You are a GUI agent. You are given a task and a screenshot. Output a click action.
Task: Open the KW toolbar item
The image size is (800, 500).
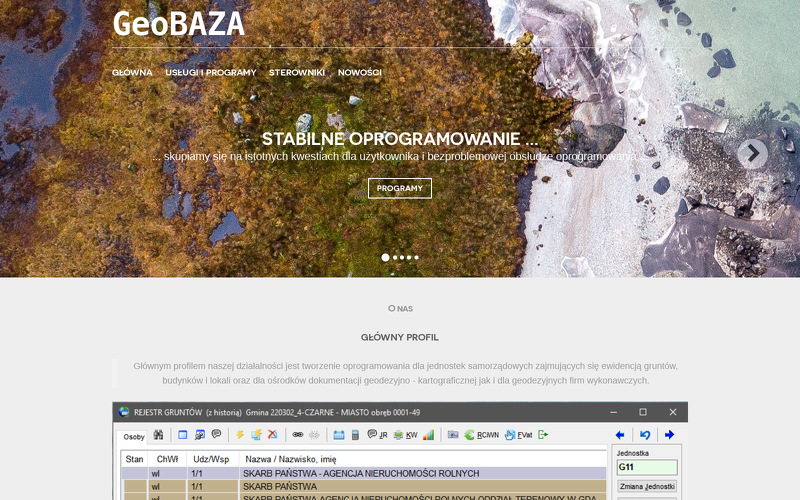tap(406, 435)
